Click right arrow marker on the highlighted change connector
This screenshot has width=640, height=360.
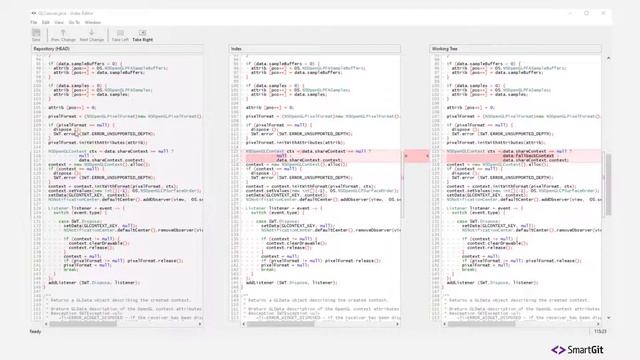(427, 156)
